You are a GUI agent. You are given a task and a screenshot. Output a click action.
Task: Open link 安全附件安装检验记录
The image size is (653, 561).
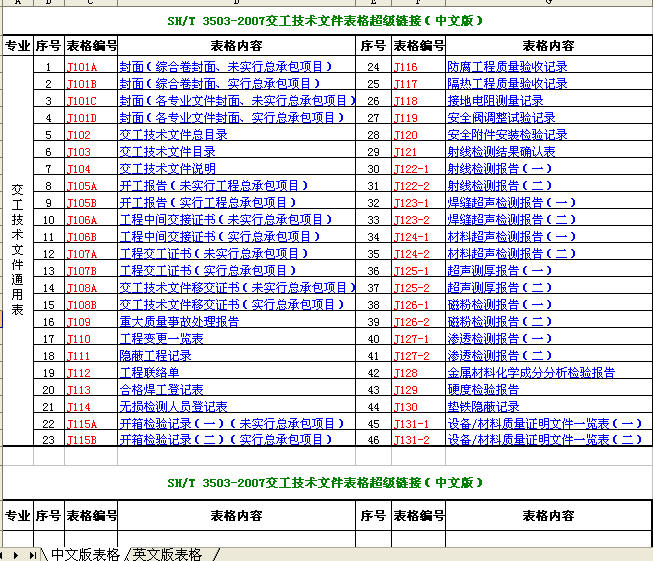point(507,135)
